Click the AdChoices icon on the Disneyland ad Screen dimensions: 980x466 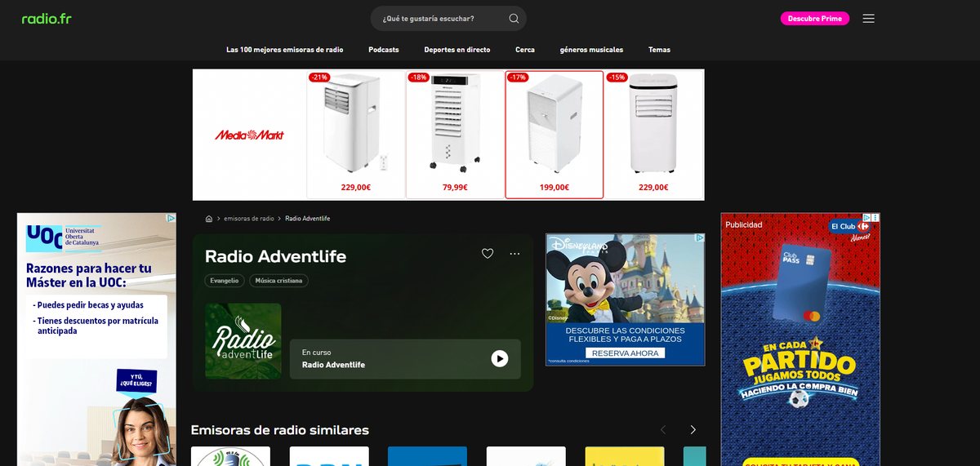pos(699,238)
